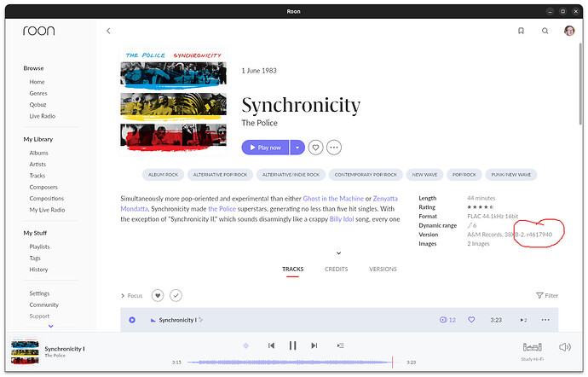Open History under My Stuff
The image size is (588, 377).
[38, 270]
